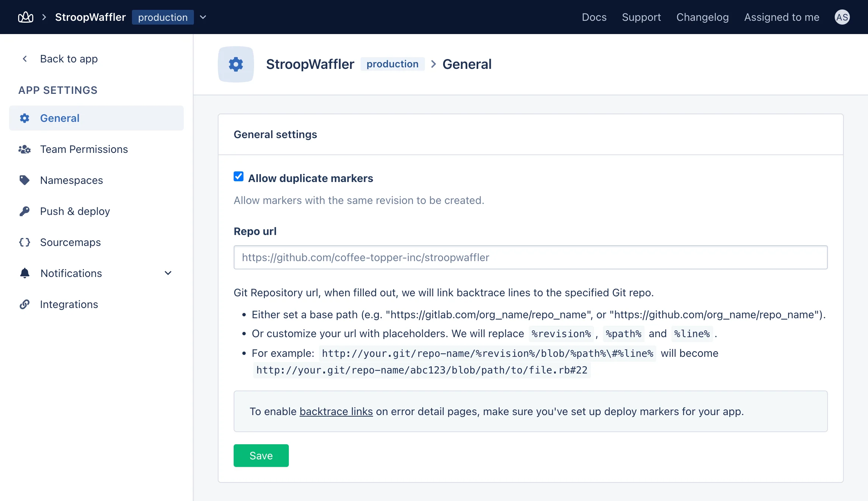Click the StroopWaffler app name in the top bar

[90, 17]
